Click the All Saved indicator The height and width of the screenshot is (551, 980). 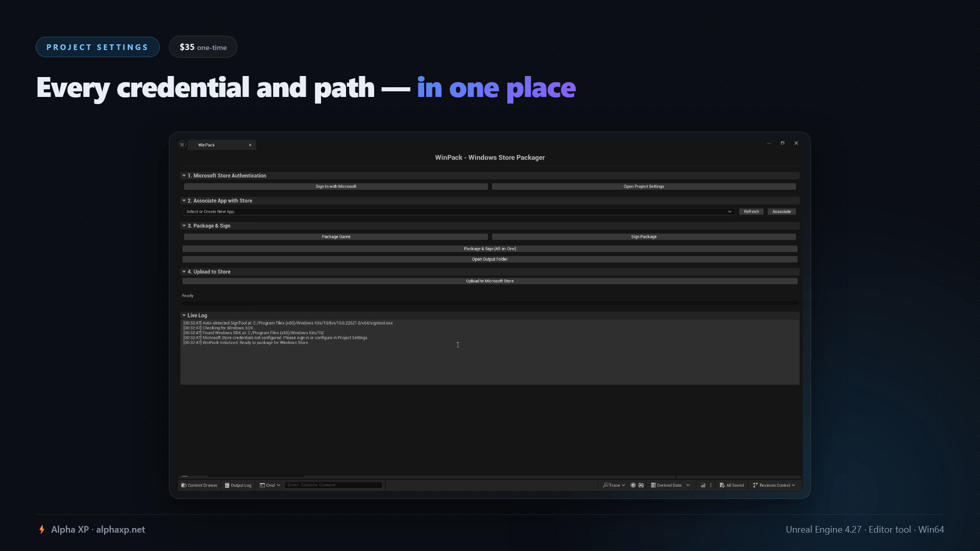click(731, 485)
